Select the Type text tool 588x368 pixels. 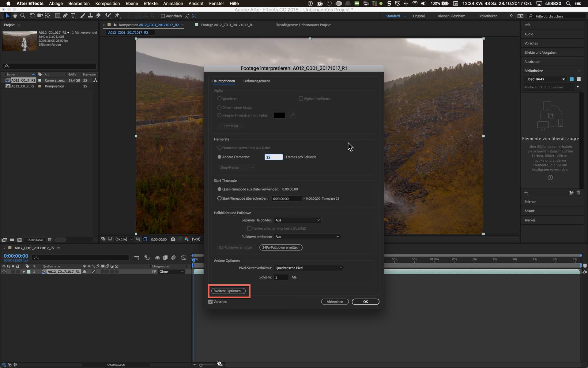pyautogui.click(x=73, y=16)
